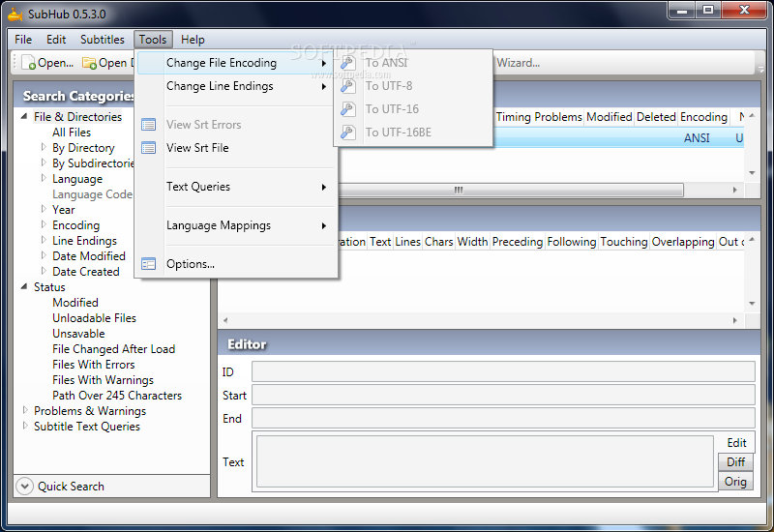Expand the Line Endings tree node
Viewport: 774px width, 532px height.
click(44, 240)
